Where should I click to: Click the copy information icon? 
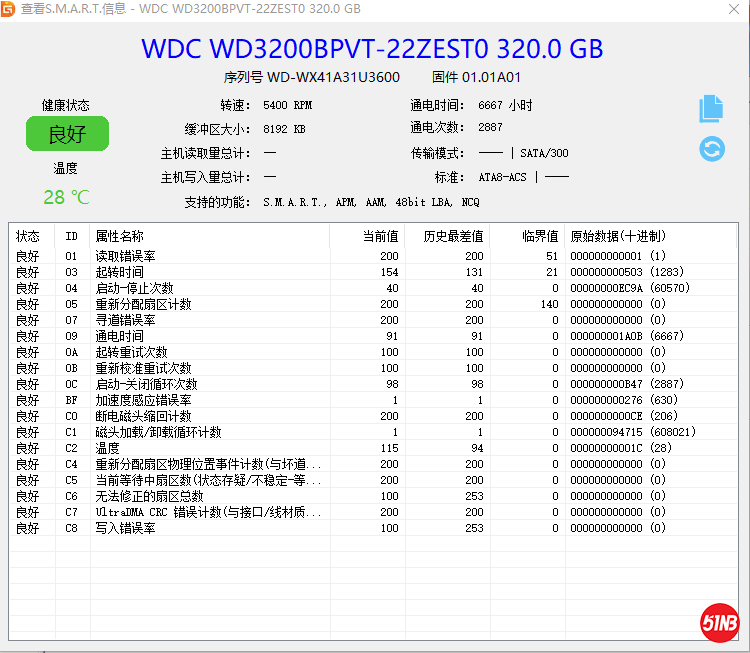click(x=711, y=108)
